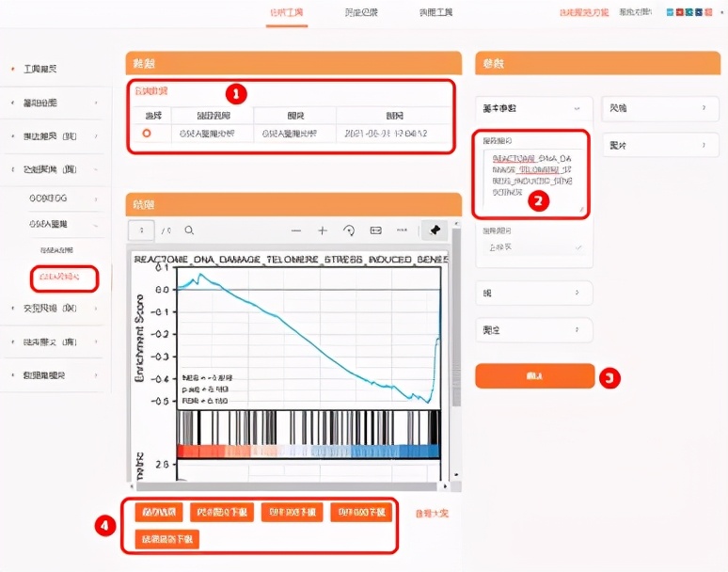Screen dimensions: 728x572
Task: Open the ellipsis more-options menu in viewer
Action: click(402, 230)
